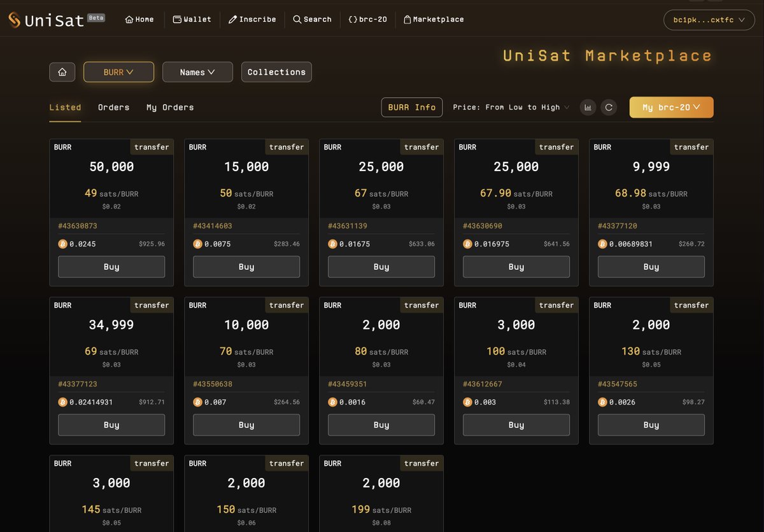
Task: Open the price chart icon button
Action: pos(588,108)
